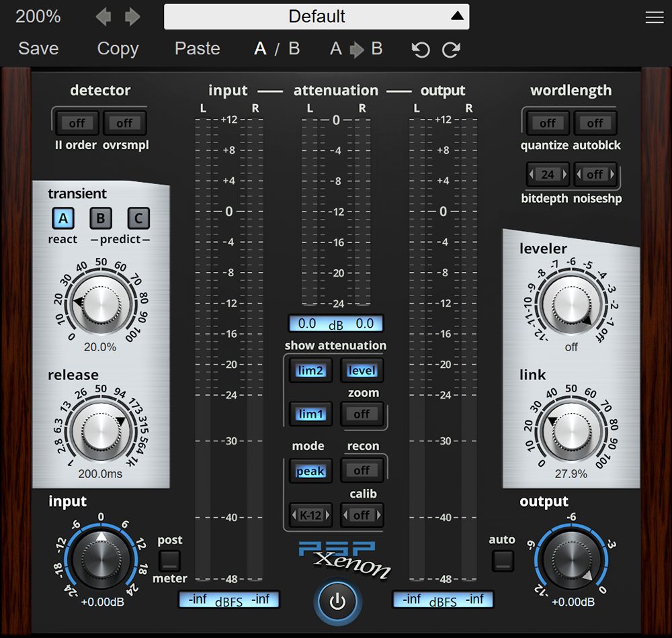Click the redo arrow icon
This screenshot has width=672, height=638.
(x=451, y=50)
